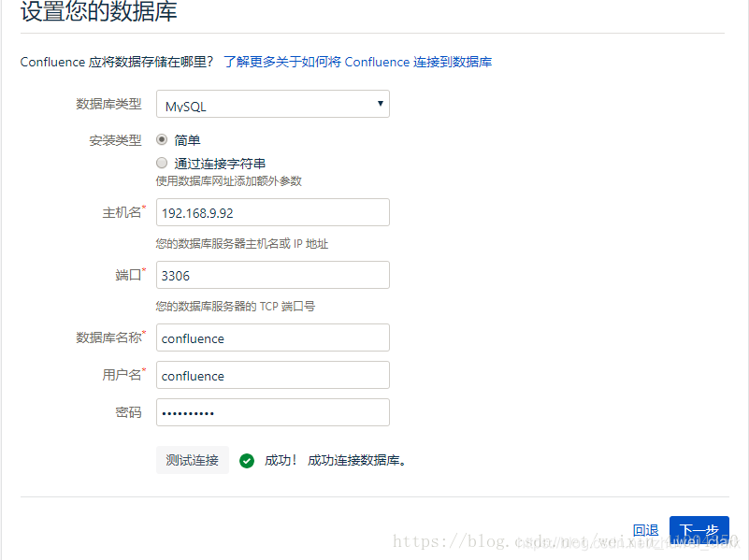Click the 主机名 field showing 192.168.9.92
Screen dimensions: 749x560
(x=273, y=212)
